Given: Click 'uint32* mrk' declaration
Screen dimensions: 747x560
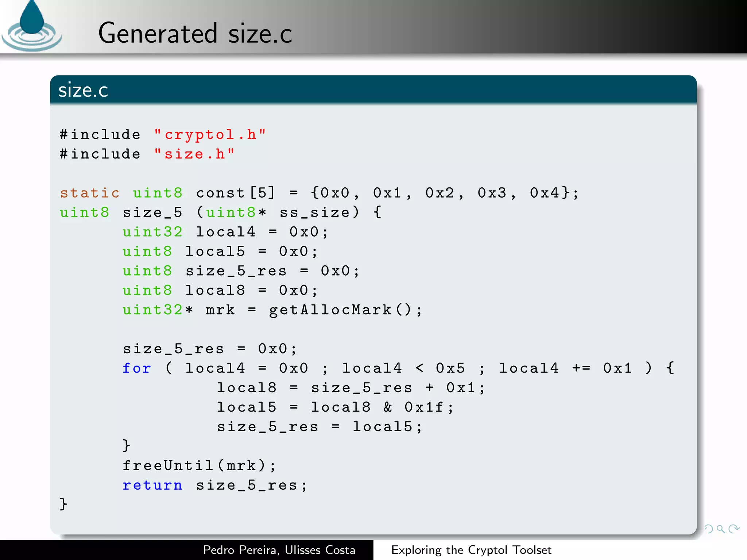Looking at the screenshot, I should coord(179,310).
